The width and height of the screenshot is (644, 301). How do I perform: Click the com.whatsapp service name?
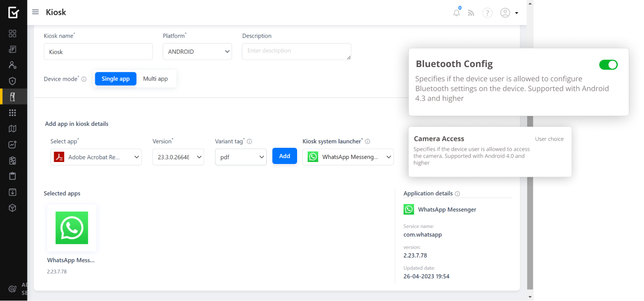(x=423, y=235)
